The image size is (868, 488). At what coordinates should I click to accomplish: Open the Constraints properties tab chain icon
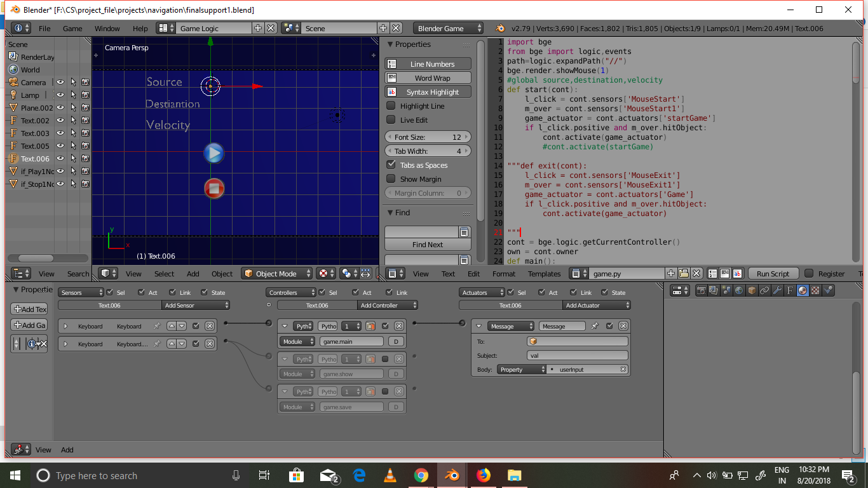tap(764, 290)
